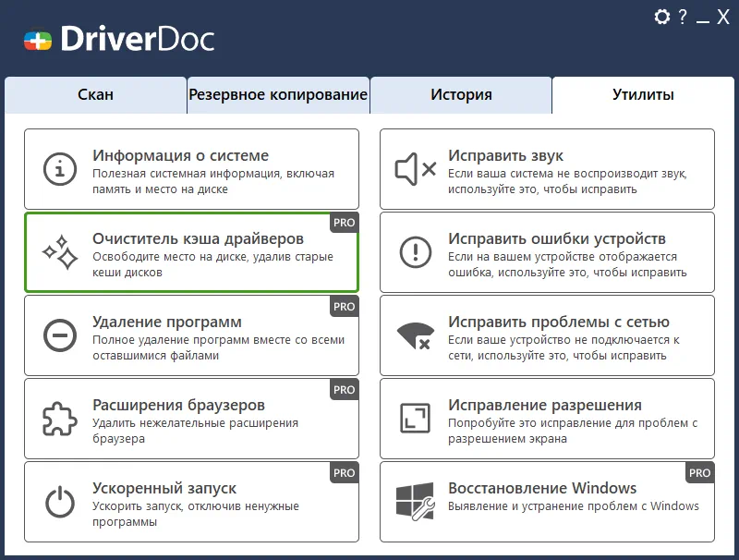The height and width of the screenshot is (560, 739).
Task: Open Исправить проблемы с сетью title
Action: 559,322
